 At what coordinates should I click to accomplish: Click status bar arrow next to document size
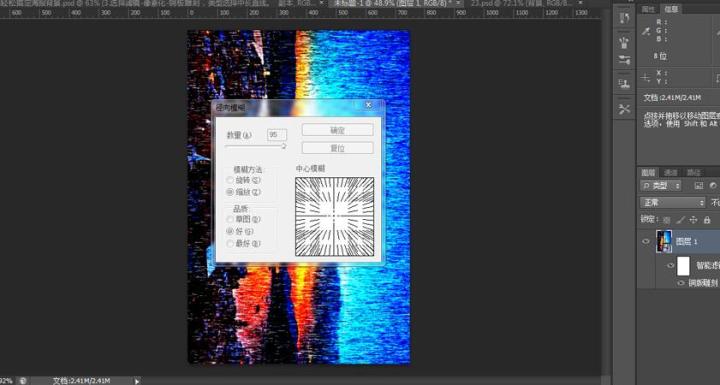coord(137,381)
